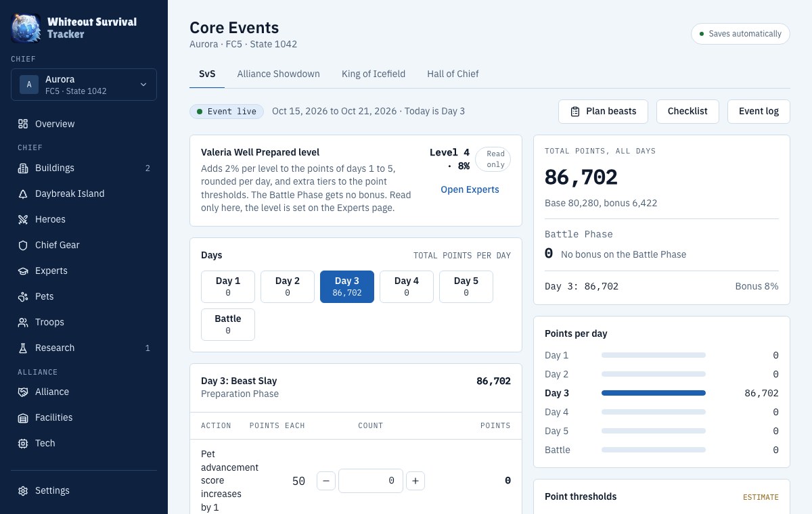The image size is (812, 514).
Task: Select the Day 4 card
Action: (407, 286)
